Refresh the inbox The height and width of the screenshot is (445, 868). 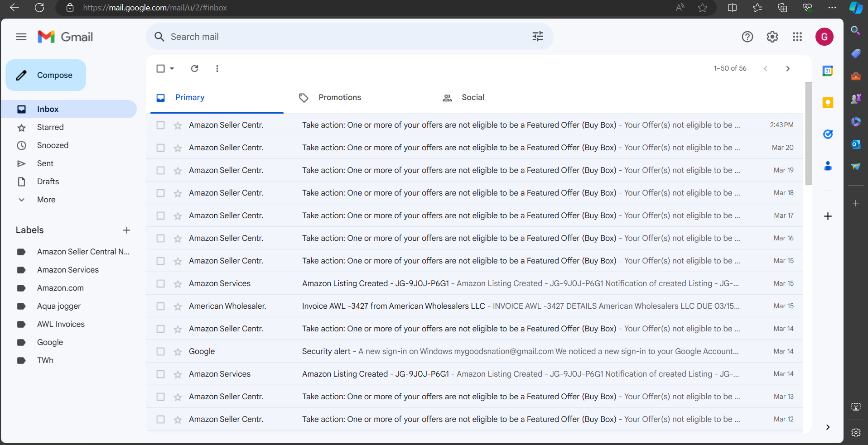[x=194, y=68]
